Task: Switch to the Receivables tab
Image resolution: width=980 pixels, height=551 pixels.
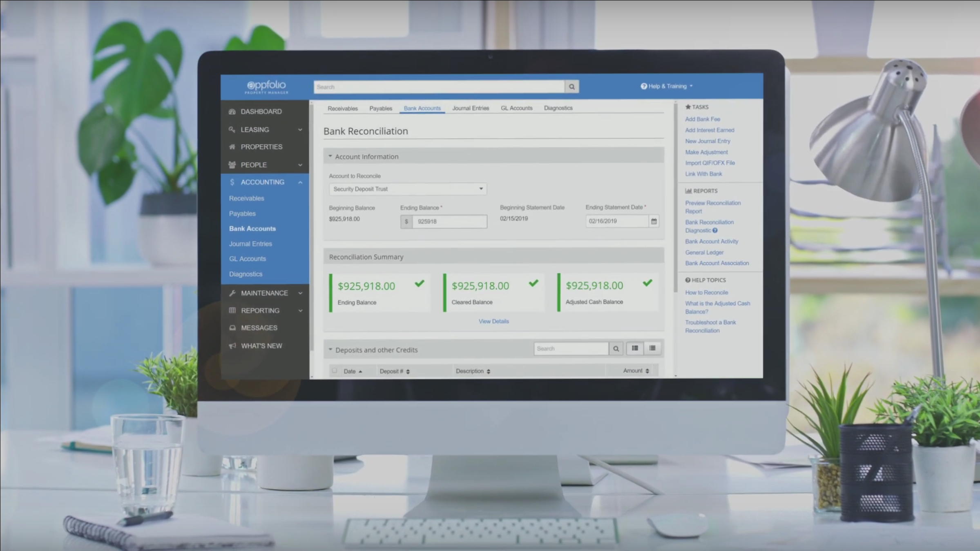Action: [x=343, y=109]
